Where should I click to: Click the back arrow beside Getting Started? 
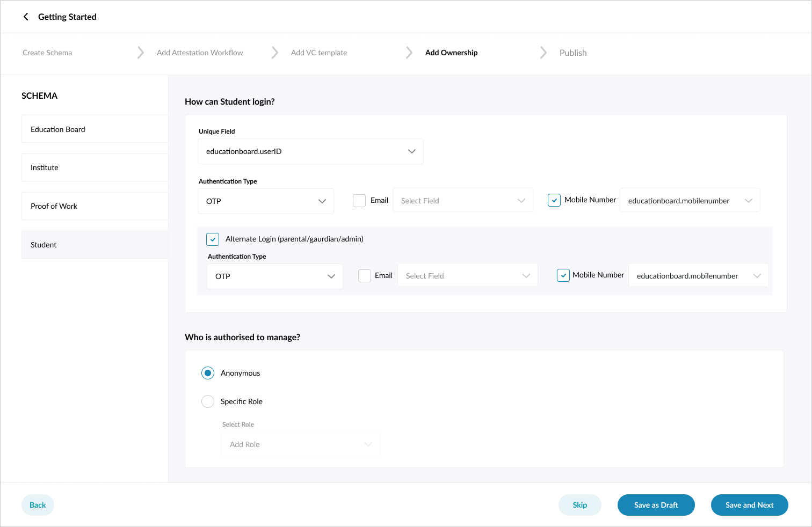[26, 17]
